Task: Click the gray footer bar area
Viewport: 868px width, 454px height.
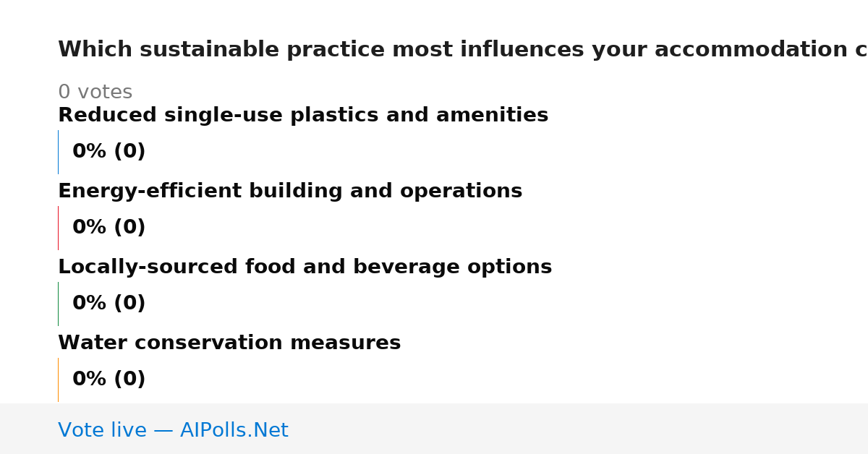Action: coord(434,429)
